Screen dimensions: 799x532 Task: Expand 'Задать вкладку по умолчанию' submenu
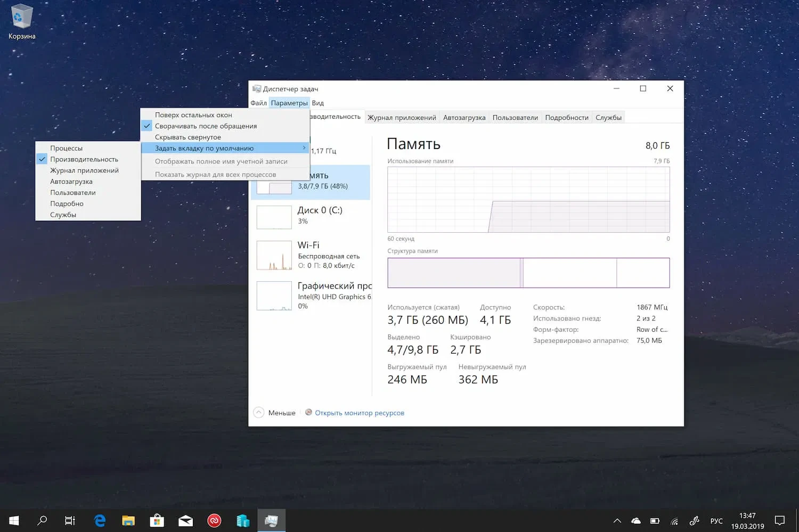click(204, 148)
